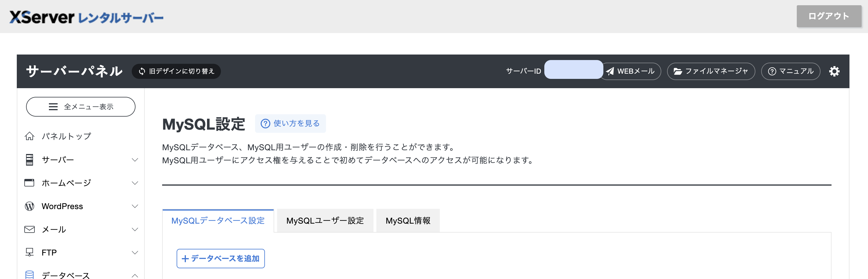Click the メール envelope icon in sidebar
The height and width of the screenshot is (279, 868).
(x=30, y=229)
